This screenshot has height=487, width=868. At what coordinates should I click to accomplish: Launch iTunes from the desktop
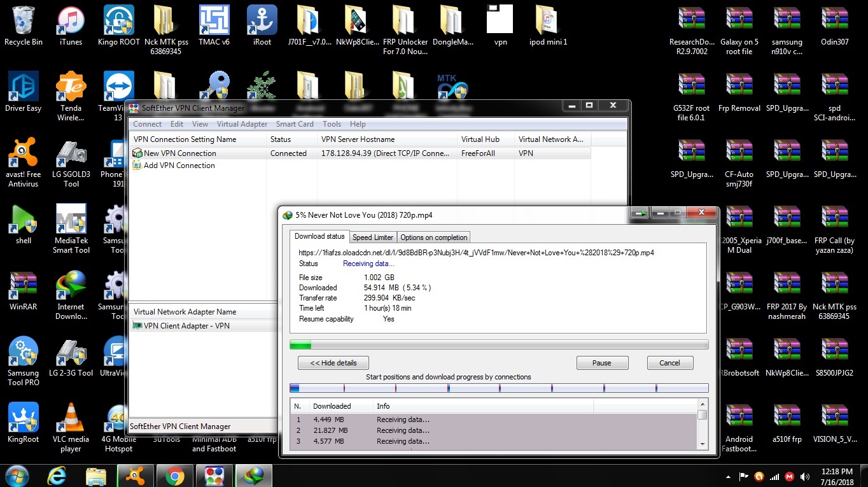point(71,25)
